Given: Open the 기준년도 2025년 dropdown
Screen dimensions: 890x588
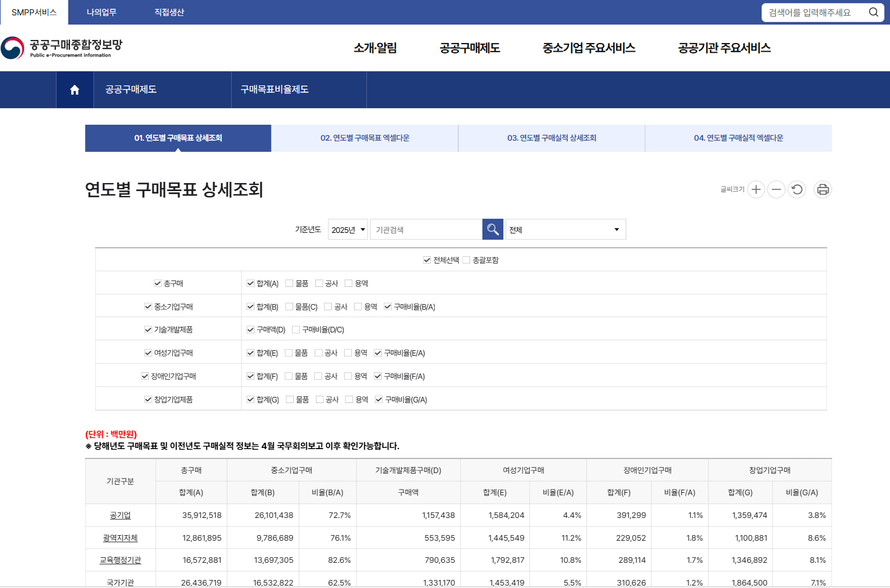Looking at the screenshot, I should click(348, 229).
